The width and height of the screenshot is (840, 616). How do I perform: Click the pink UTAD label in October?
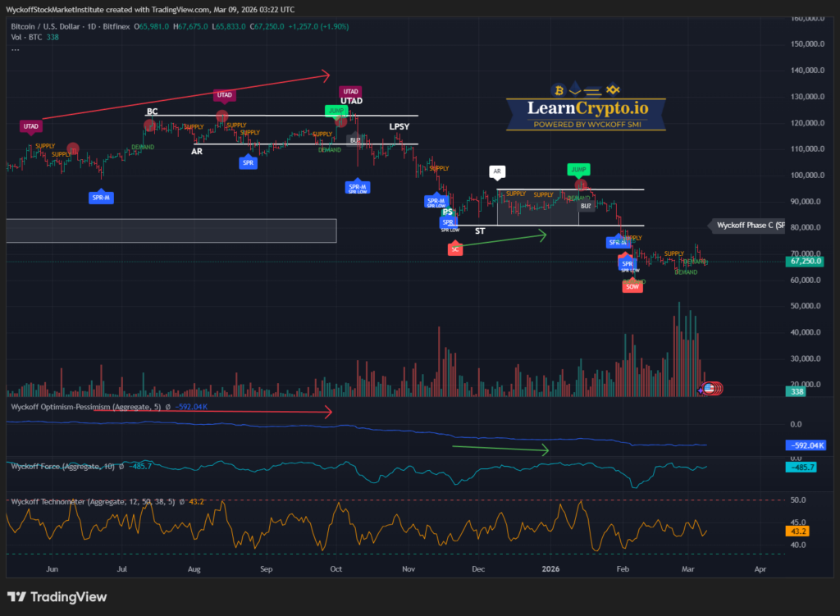tap(350, 92)
